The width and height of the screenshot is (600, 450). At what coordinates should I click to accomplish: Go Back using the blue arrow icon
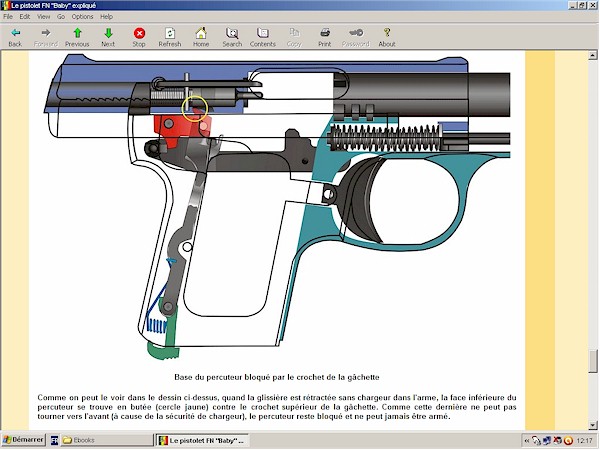coord(15,33)
